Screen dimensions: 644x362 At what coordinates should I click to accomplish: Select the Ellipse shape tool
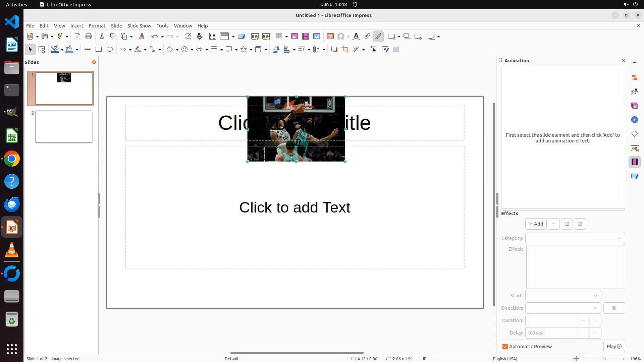110,50
